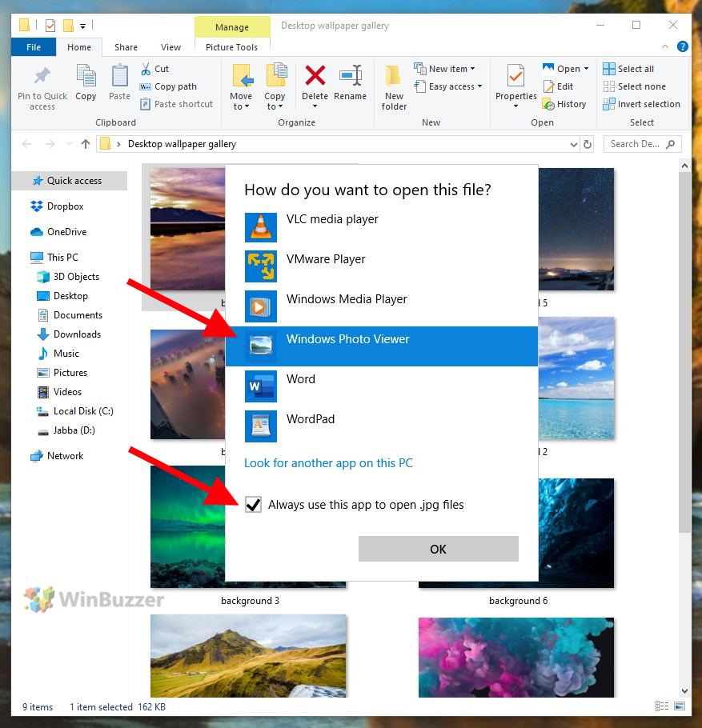Open OneDrive in navigation pane
This screenshot has width=702, height=728.
pos(58,232)
